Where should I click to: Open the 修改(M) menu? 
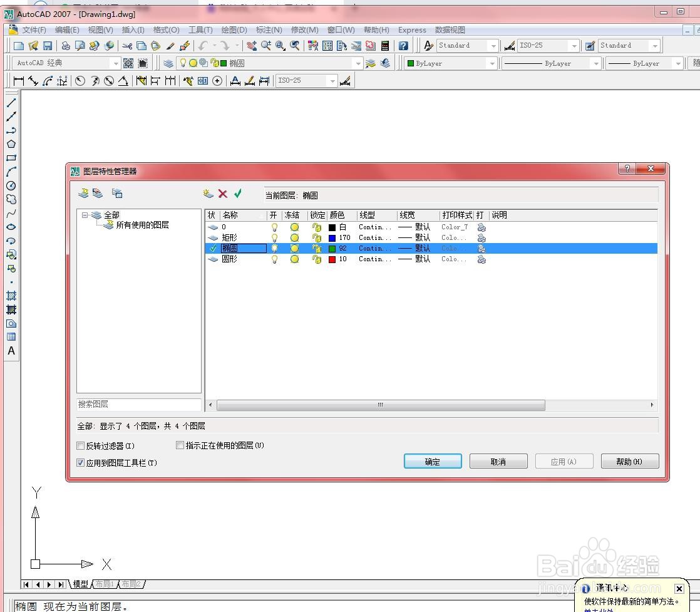(x=304, y=30)
